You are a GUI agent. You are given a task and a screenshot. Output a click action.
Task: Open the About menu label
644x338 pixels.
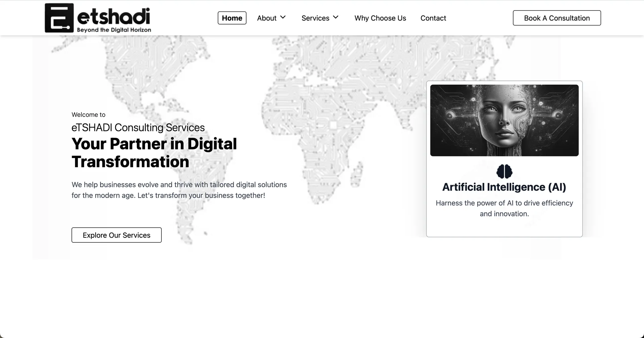267,18
